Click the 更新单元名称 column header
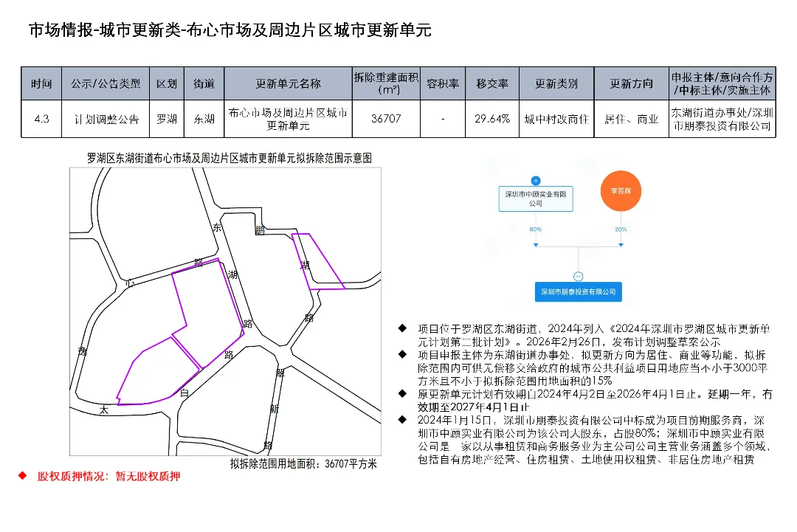The width and height of the screenshot is (797, 532). point(288,83)
